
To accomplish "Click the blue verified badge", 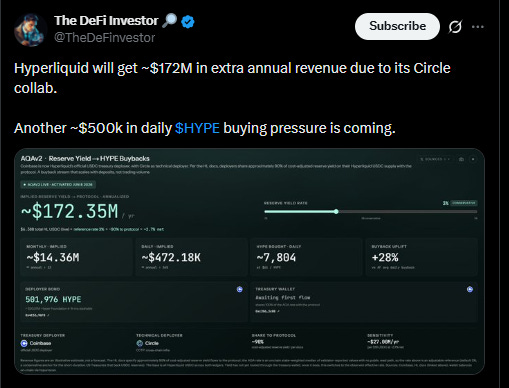I will tap(188, 22).
